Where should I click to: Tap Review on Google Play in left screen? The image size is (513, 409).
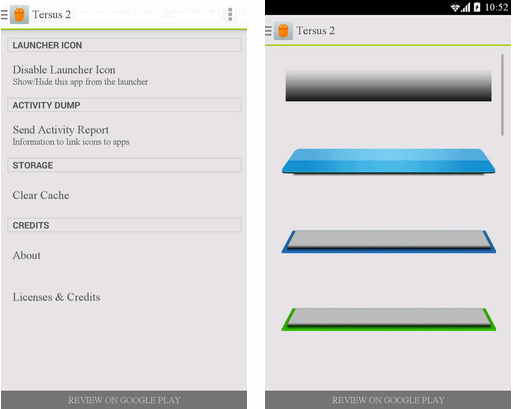tap(124, 400)
